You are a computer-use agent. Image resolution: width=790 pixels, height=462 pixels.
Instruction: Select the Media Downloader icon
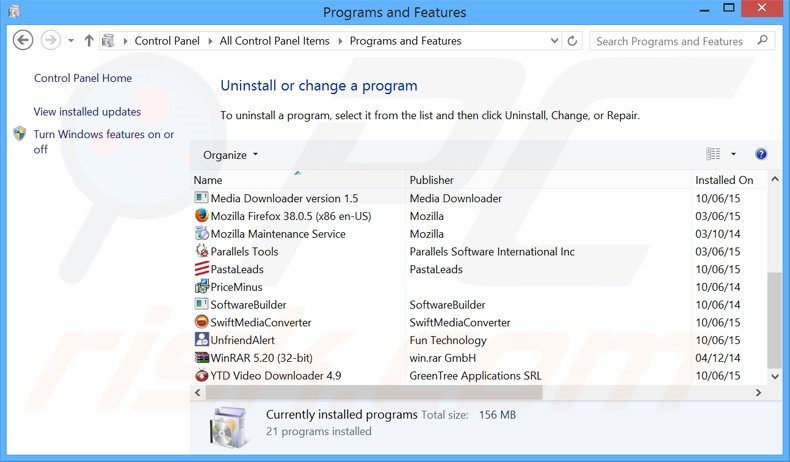pos(202,197)
